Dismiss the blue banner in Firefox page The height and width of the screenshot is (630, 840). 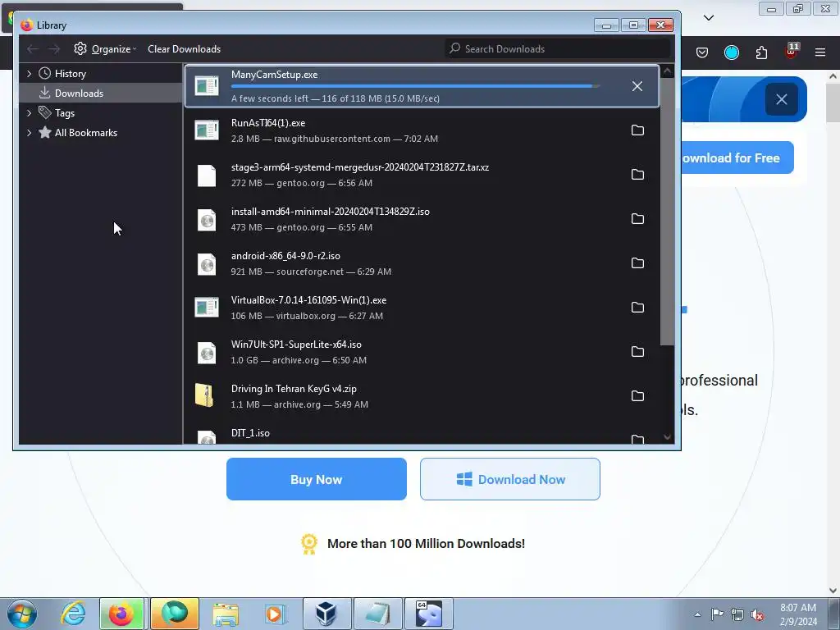tap(781, 99)
